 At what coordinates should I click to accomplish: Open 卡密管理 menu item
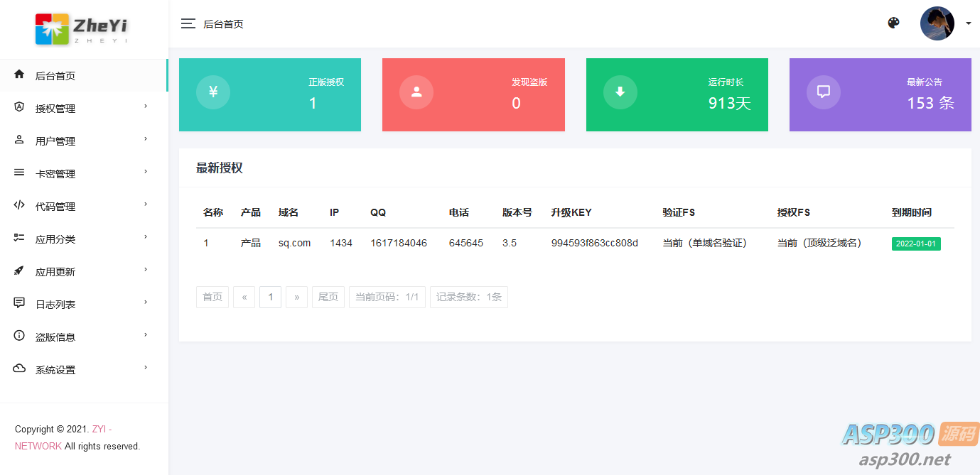coord(84,173)
